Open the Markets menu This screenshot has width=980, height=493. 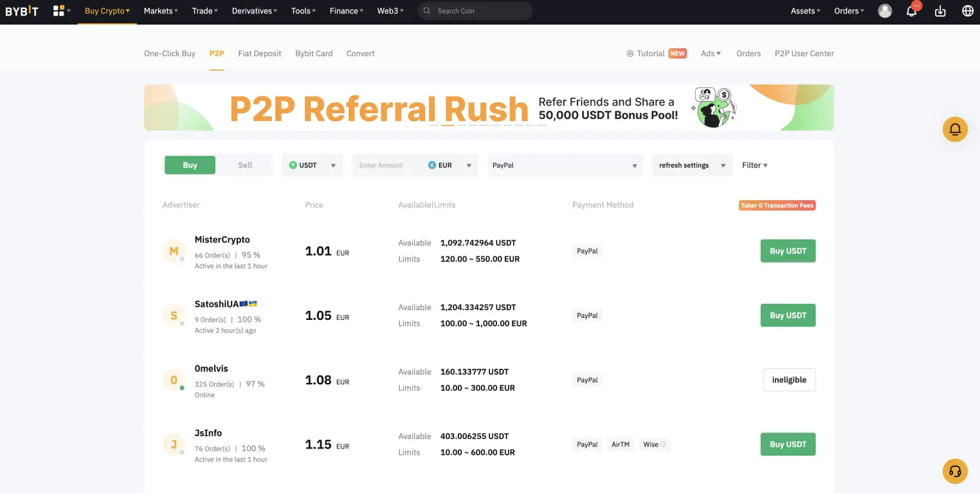point(161,11)
